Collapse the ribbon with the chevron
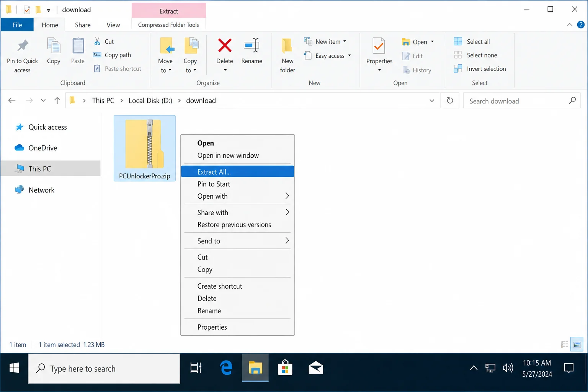 tap(570, 25)
